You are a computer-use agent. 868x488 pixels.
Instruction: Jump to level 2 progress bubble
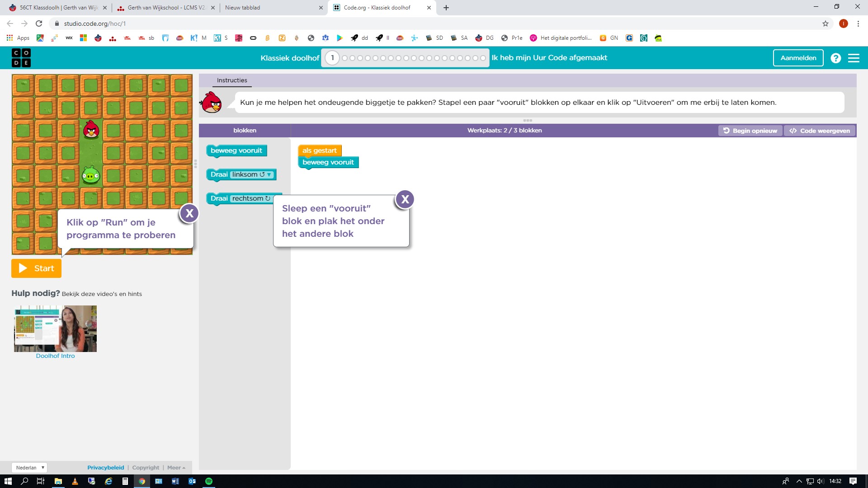point(345,58)
